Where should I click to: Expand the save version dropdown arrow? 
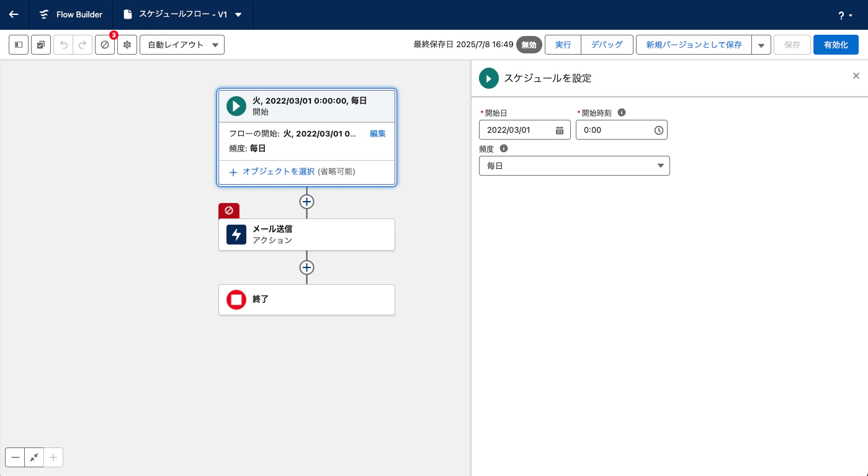coord(761,44)
